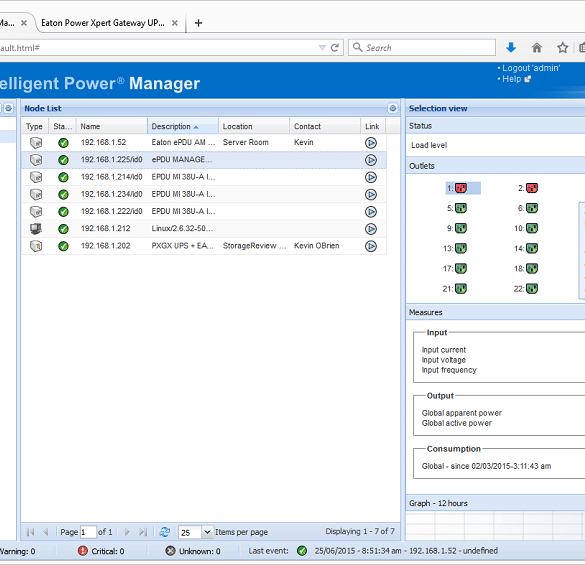Click 'Global active power' measure
This screenshot has width=585, height=565.
pyautogui.click(x=457, y=423)
